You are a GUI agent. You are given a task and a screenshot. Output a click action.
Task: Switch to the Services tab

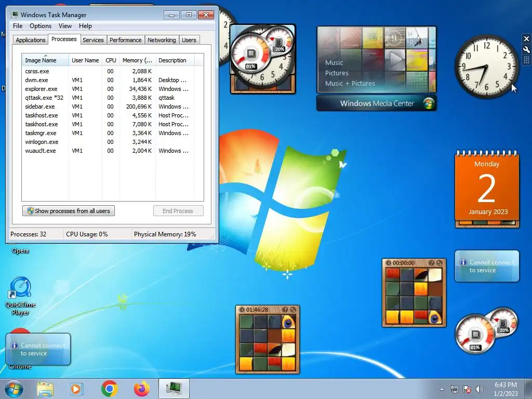tap(93, 40)
